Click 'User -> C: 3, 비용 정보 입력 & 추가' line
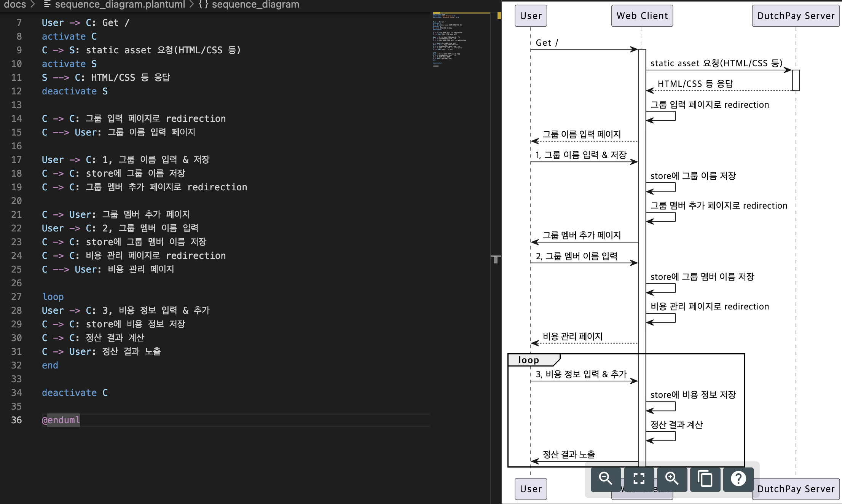The image size is (842, 504). 126,310
